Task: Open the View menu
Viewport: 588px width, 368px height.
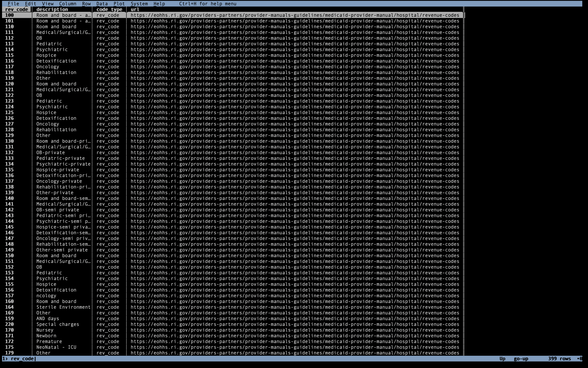Action: pyautogui.click(x=48, y=4)
